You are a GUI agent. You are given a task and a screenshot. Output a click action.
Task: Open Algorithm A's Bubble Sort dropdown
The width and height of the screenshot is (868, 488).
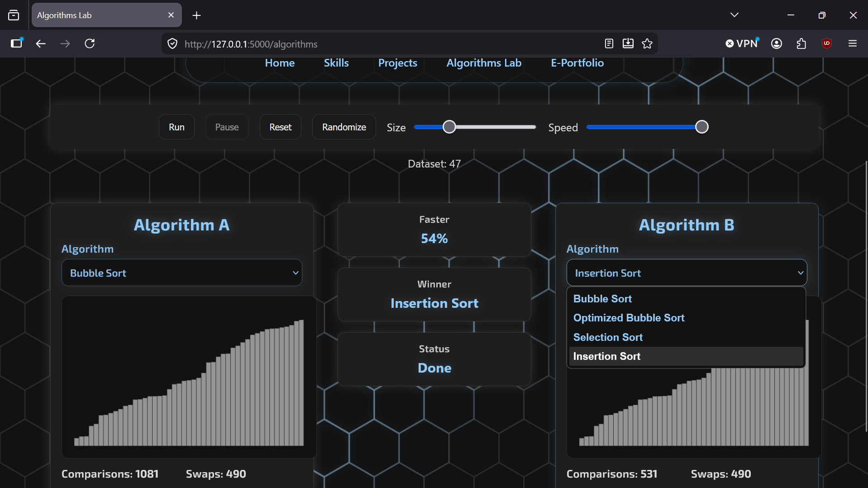(x=182, y=273)
